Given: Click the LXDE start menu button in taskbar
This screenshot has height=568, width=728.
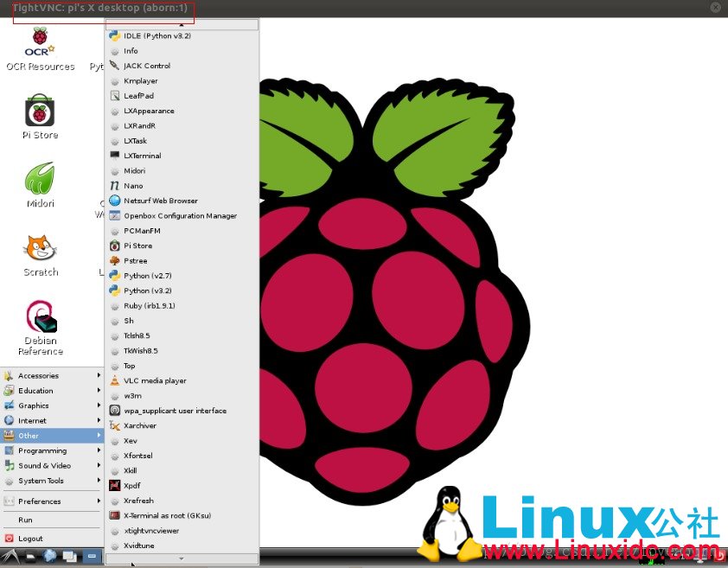Looking at the screenshot, I should (10, 557).
